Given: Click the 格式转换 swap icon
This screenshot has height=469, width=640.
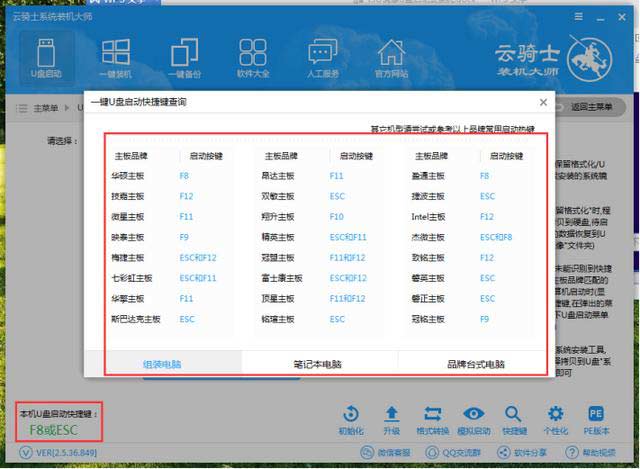Looking at the screenshot, I should point(432,420).
